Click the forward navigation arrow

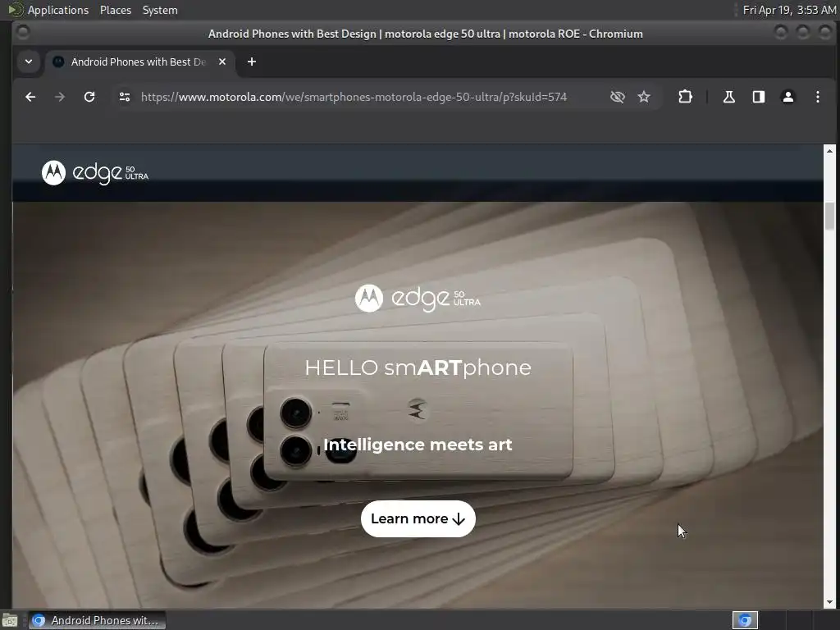pos(60,97)
